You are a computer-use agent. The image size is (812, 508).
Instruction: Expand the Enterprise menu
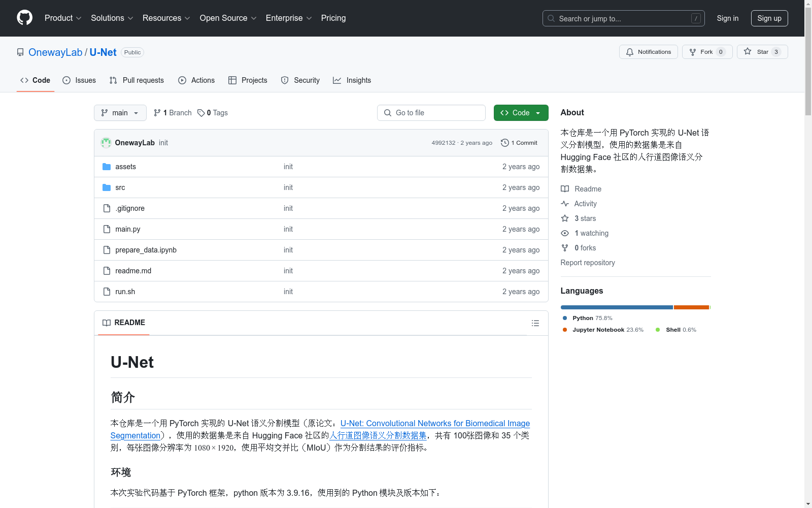pyautogui.click(x=289, y=18)
